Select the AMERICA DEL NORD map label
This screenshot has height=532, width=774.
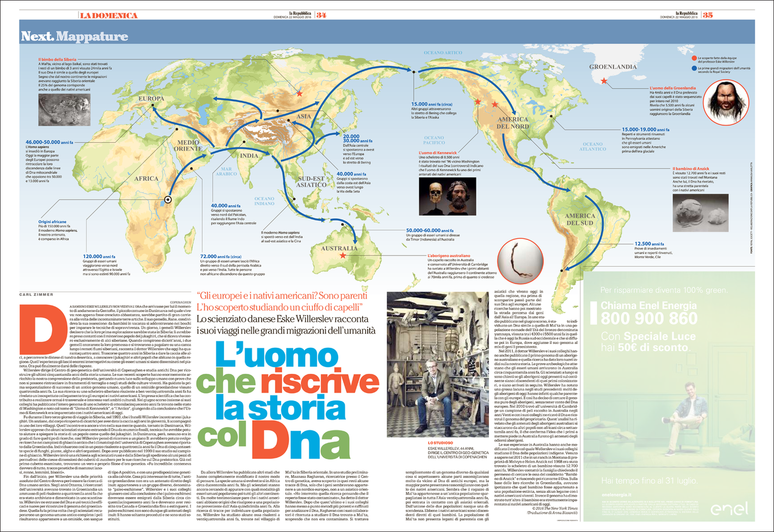tap(513, 123)
